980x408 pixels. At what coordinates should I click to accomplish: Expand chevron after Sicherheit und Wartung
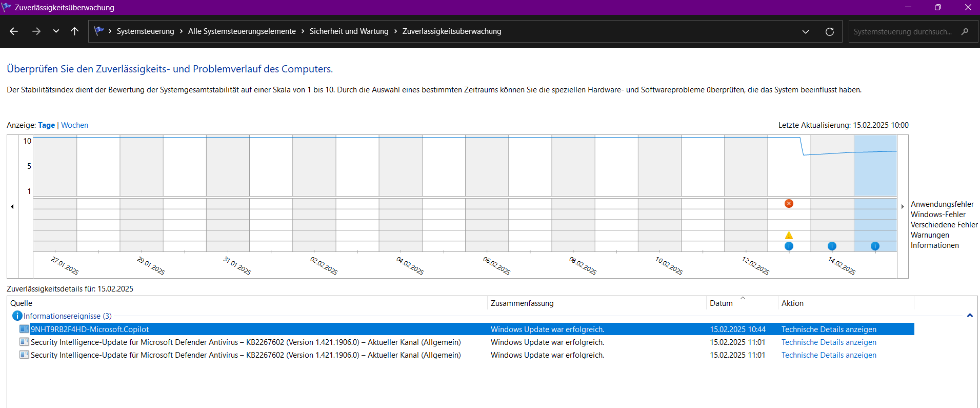pos(395,31)
